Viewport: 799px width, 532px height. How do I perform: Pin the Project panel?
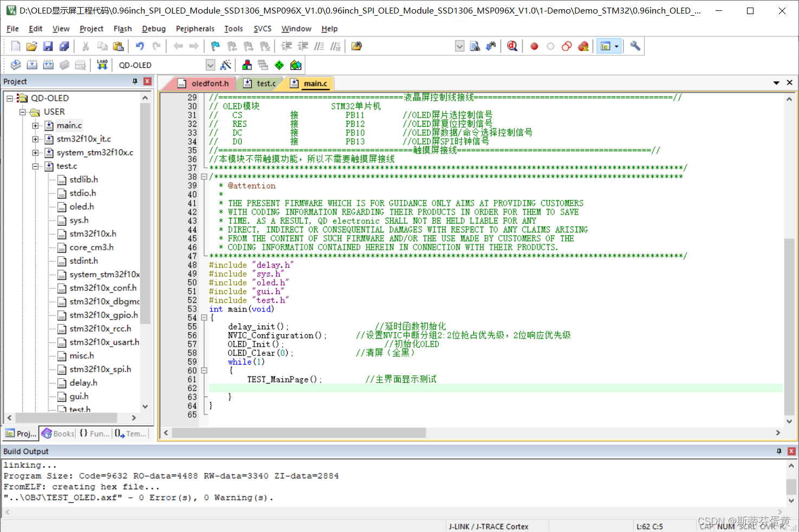tap(135, 81)
